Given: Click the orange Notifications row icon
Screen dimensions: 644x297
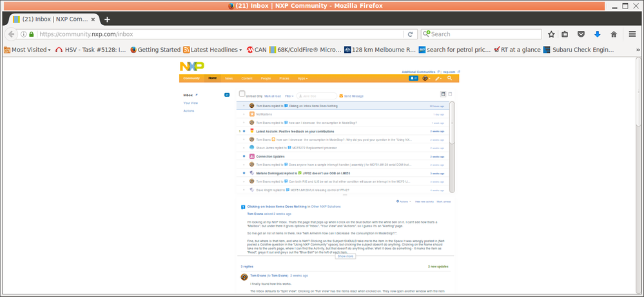Looking at the screenshot, I should pyautogui.click(x=252, y=114).
